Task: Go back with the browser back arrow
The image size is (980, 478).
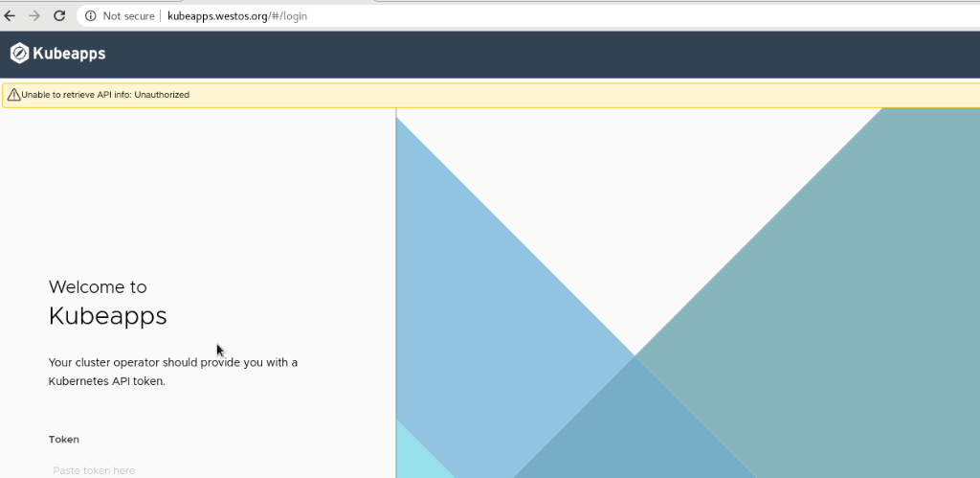Action: (x=10, y=16)
